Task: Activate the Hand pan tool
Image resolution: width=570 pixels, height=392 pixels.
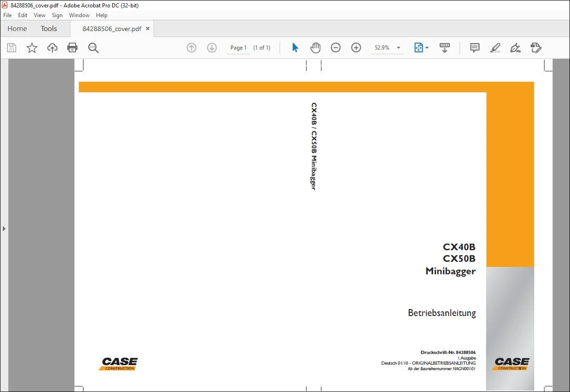Action: coord(315,48)
